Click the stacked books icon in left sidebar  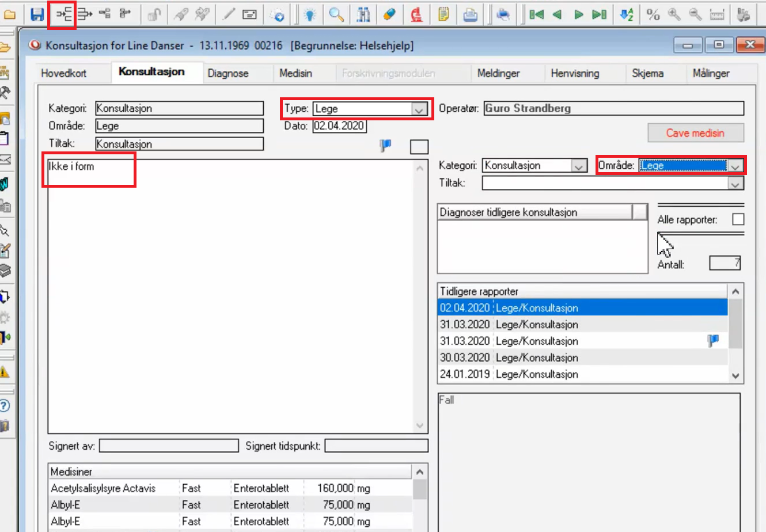5,270
